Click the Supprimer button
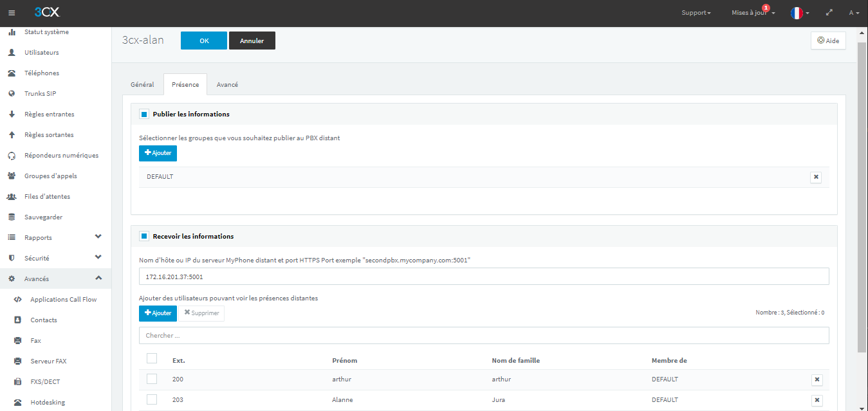This screenshot has width=868, height=411. point(201,313)
